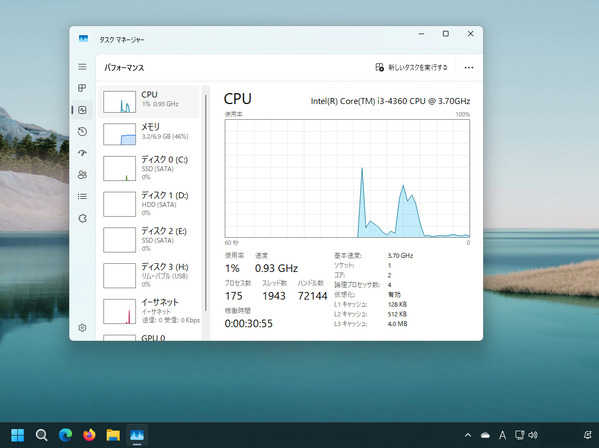This screenshot has height=448, width=599.
Task: Click the resource list vertical scrollbar
Action: pyautogui.click(x=206, y=202)
